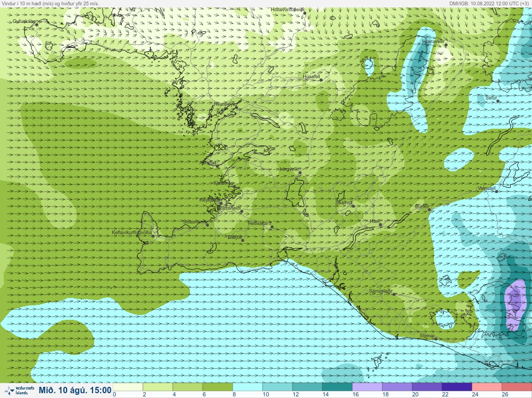532x398 pixels.
Task: Pick the 16–18 m/s lavender legend swatch
Action: pyautogui.click(x=367, y=387)
